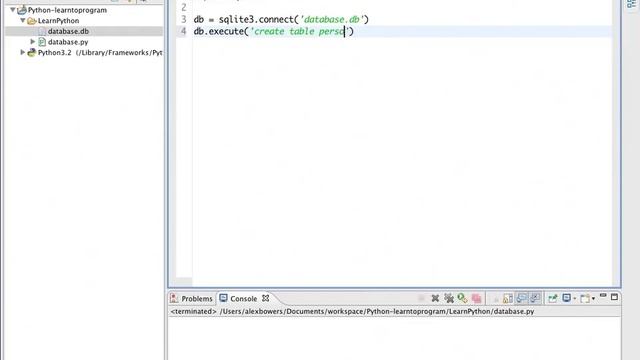This screenshot has width=640, height=360.
Task: Click db.execute on line 4
Action: point(219,31)
